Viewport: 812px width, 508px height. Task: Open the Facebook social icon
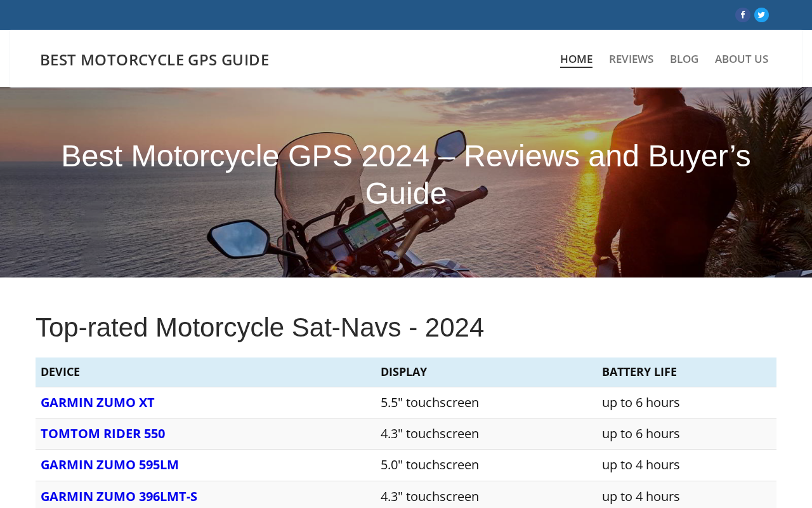click(742, 15)
